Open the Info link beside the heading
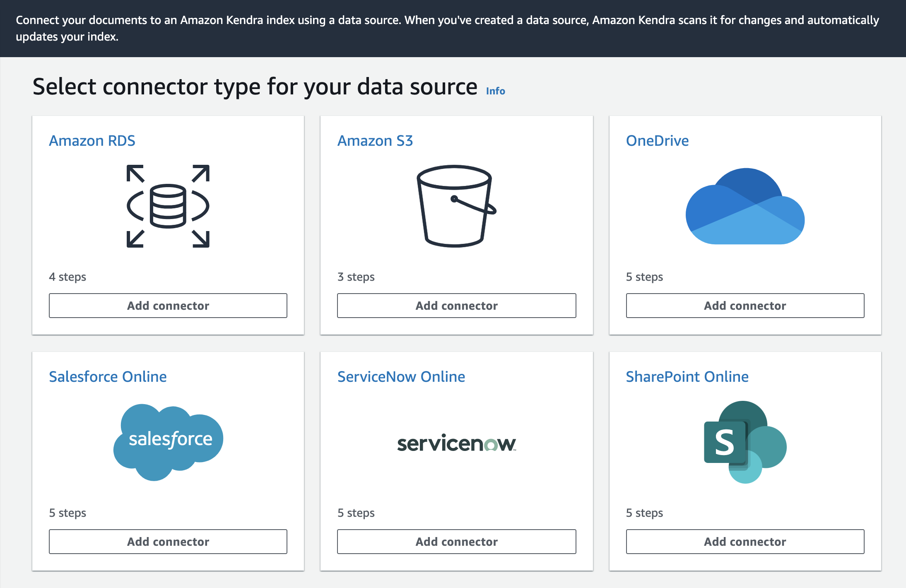 495,91
